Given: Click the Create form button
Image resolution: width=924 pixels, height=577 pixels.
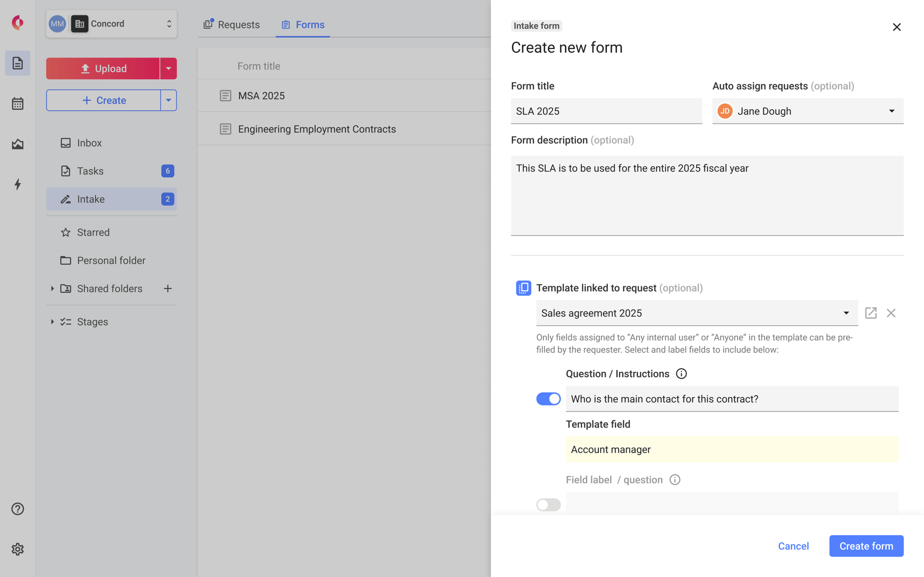Looking at the screenshot, I should (x=866, y=546).
